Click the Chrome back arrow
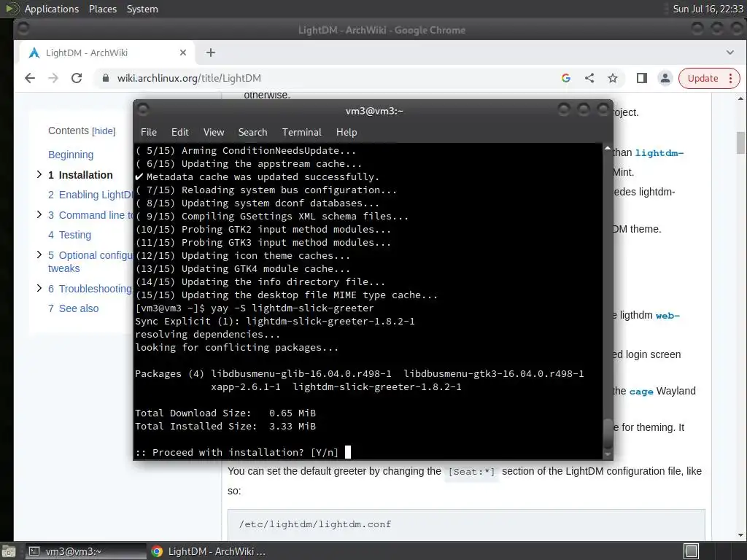 point(30,78)
